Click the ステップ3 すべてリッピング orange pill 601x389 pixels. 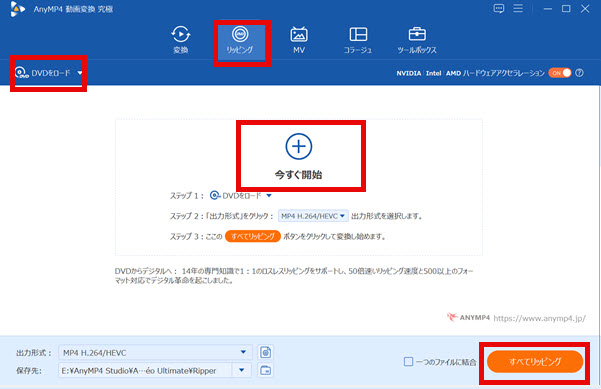(x=253, y=236)
